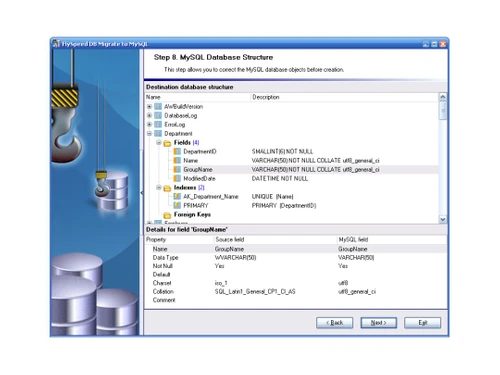Screen dimensions: 500x375
Task: Select the DepartmentID field row
Action: tap(292, 152)
